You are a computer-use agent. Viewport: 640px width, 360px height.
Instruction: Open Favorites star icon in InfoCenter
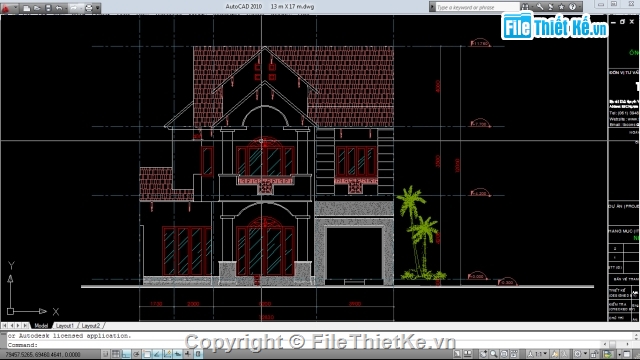(561, 7)
